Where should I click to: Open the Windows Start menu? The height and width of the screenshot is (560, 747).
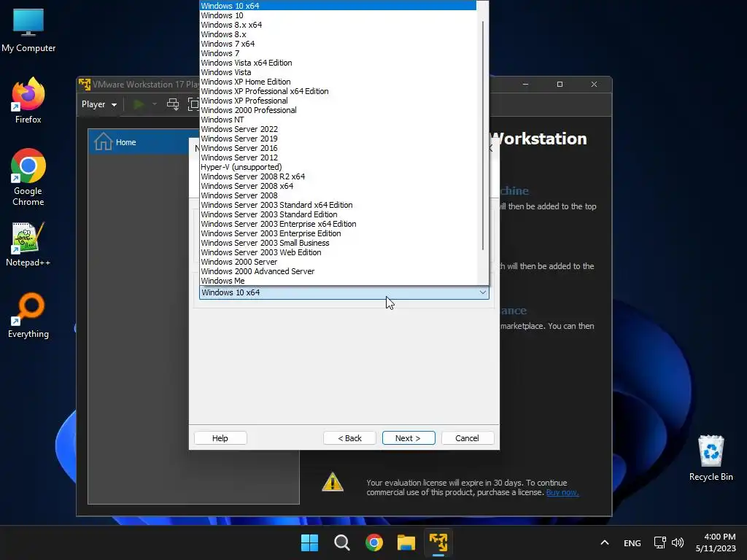point(309,542)
